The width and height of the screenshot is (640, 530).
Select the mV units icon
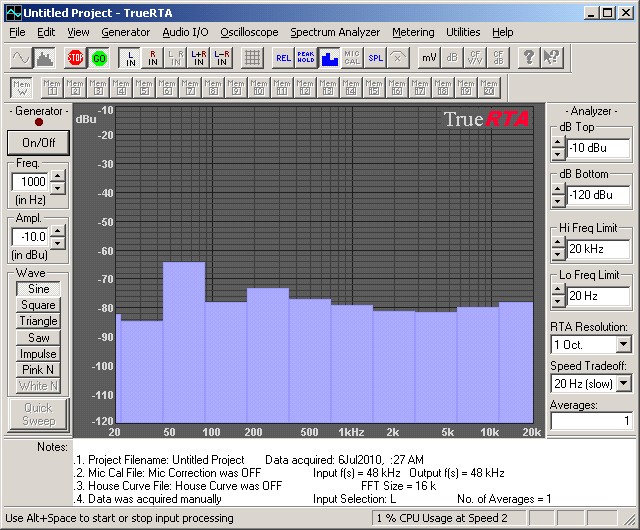pos(428,57)
